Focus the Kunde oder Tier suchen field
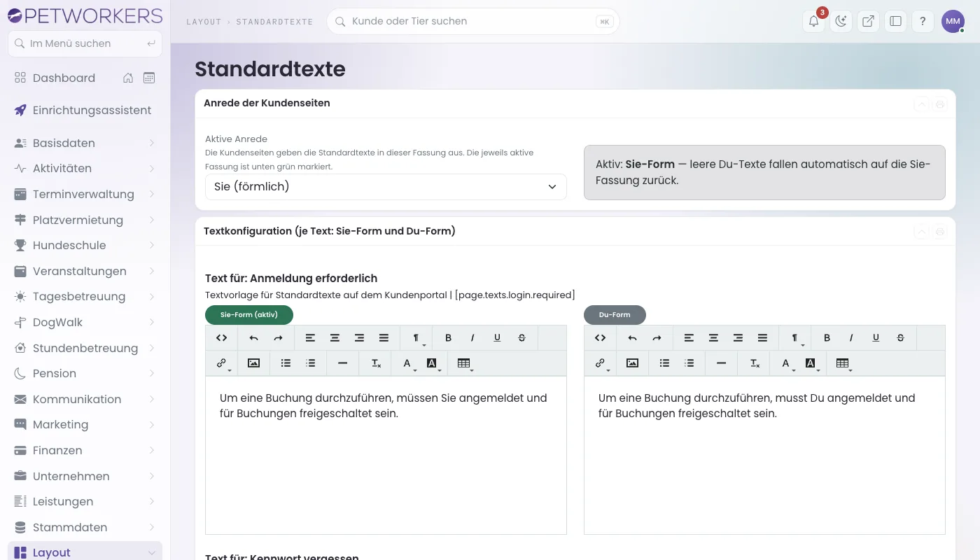980x560 pixels. [x=473, y=21]
